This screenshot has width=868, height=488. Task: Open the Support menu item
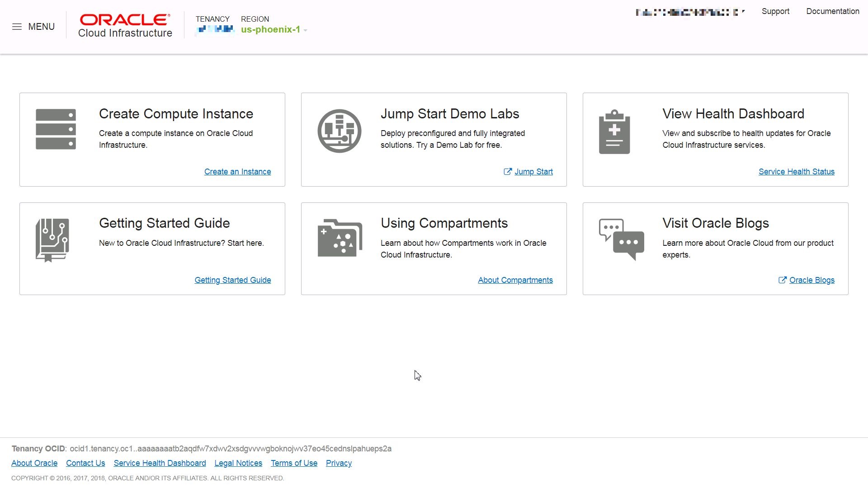coord(775,11)
